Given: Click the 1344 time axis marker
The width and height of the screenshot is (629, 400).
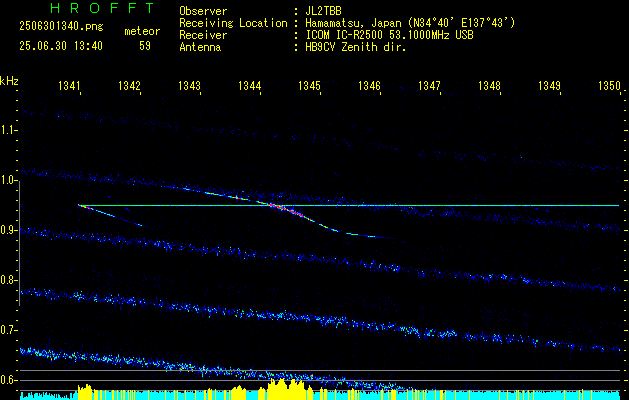Looking at the screenshot, I should [250, 85].
